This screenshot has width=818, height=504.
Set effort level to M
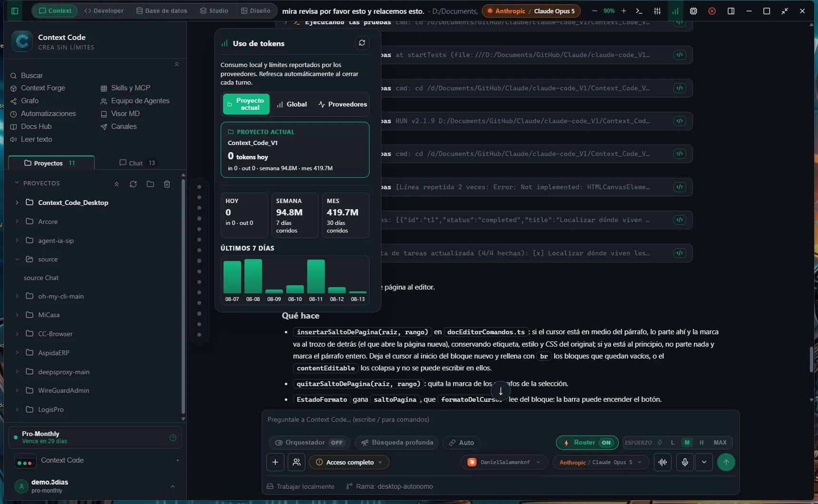coord(687,443)
